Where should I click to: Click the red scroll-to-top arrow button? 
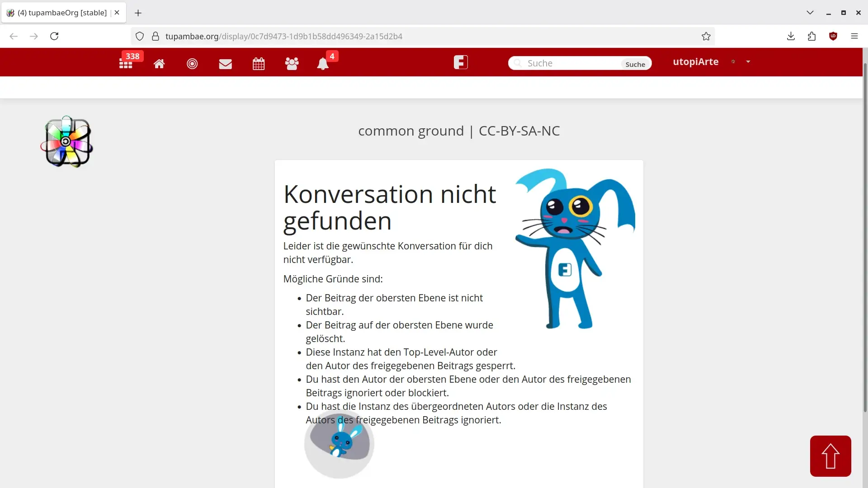tap(830, 456)
